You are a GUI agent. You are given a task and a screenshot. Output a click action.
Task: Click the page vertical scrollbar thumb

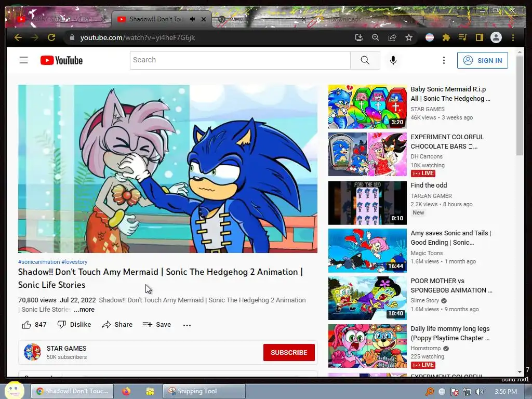pos(520,105)
